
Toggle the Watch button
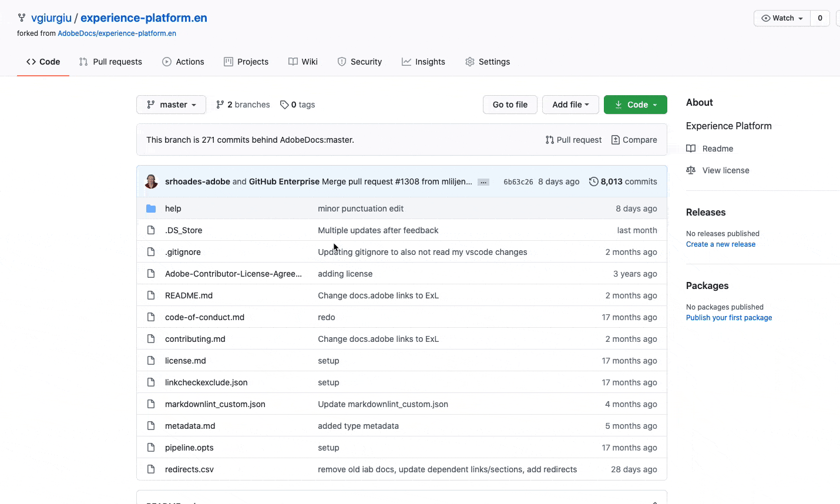[782, 18]
